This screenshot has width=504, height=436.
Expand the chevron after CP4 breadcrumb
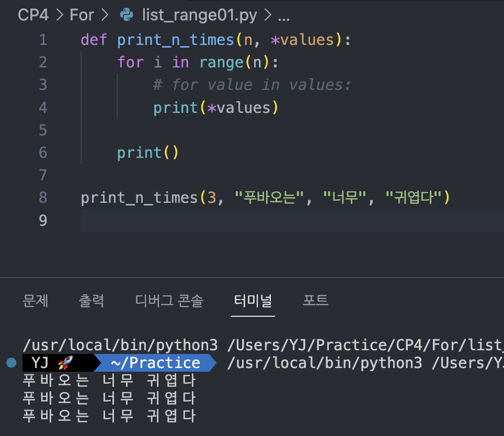[x=60, y=15]
